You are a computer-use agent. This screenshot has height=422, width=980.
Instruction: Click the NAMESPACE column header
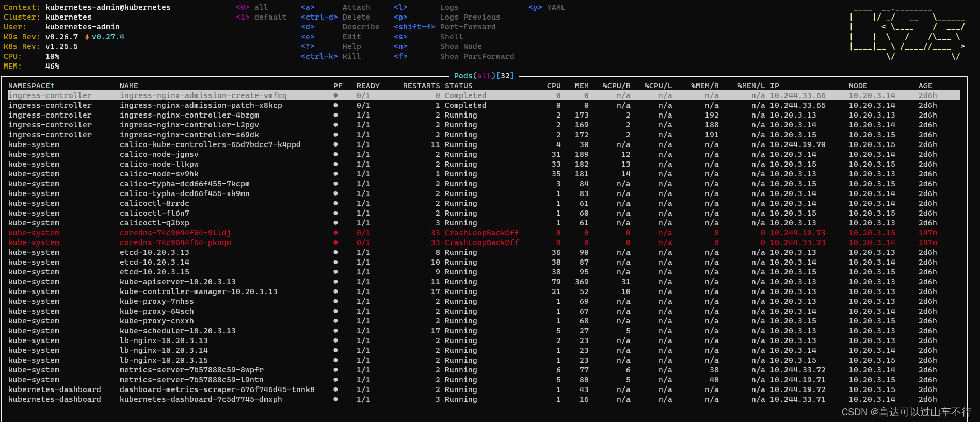(x=31, y=86)
